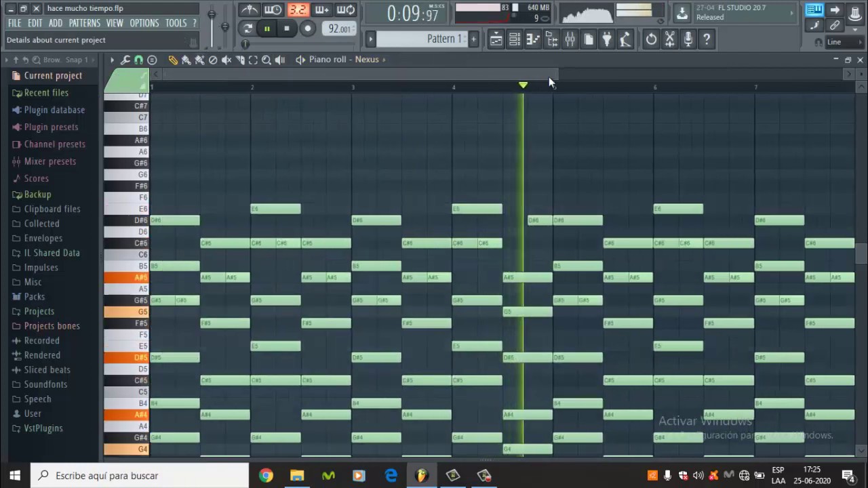Open the tempo tapper icon
Viewport: 868px width, 488px height.
pos(625,39)
